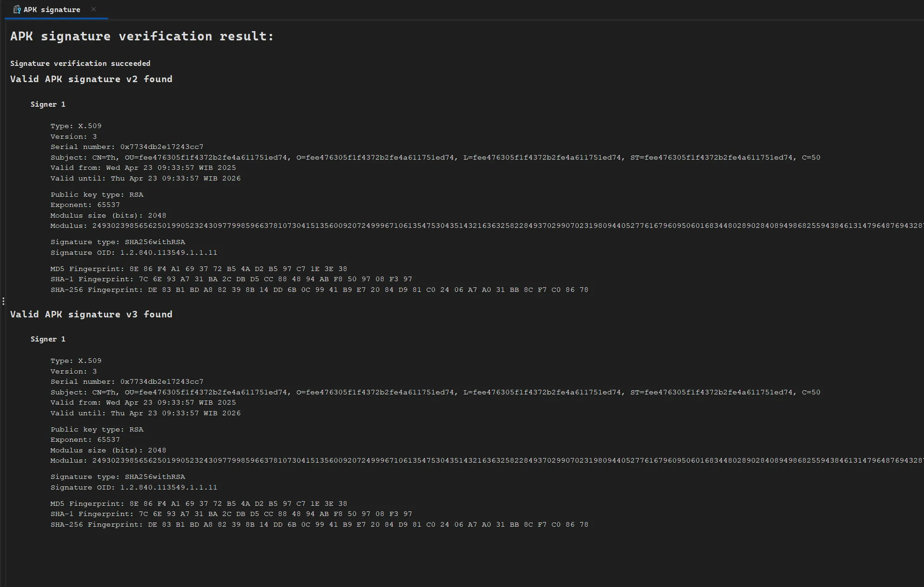
Task: Click the "Valid APK signature v2 found" heading
Action: [x=91, y=79]
